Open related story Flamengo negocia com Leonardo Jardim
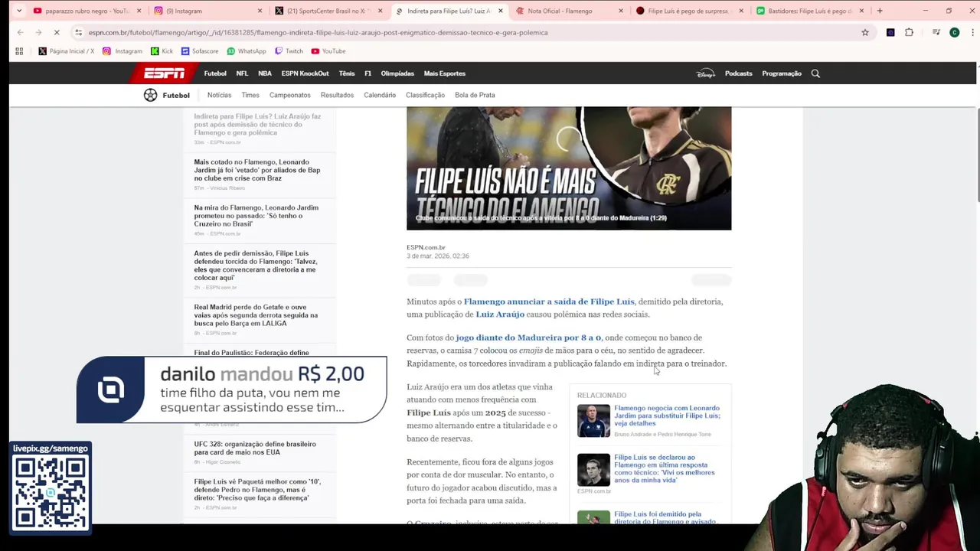980x551 pixels. 667,416
